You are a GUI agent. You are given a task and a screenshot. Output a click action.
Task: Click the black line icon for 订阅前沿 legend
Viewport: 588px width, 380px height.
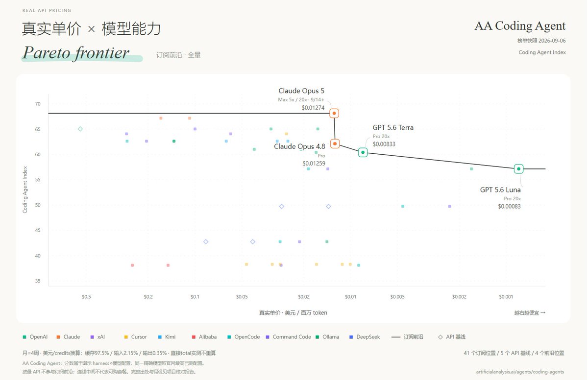pos(396,337)
